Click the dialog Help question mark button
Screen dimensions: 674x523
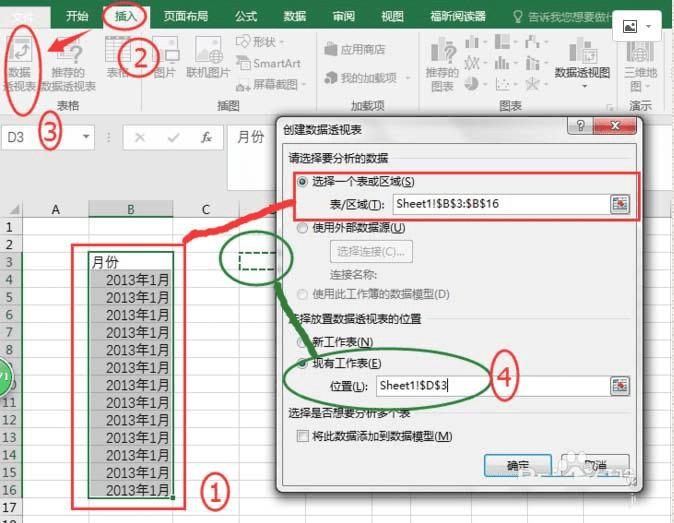580,126
